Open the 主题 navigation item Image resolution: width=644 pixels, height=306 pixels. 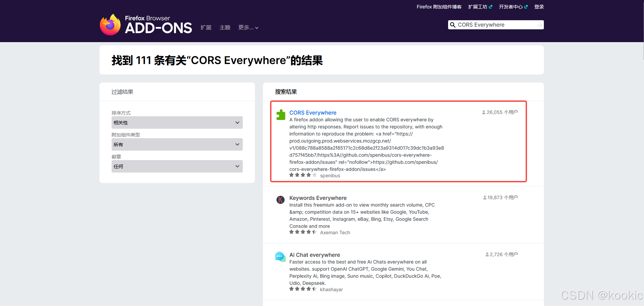coord(225,28)
